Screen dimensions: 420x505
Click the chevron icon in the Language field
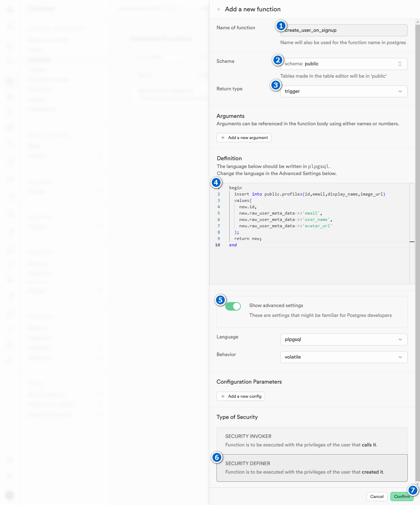[400, 339]
